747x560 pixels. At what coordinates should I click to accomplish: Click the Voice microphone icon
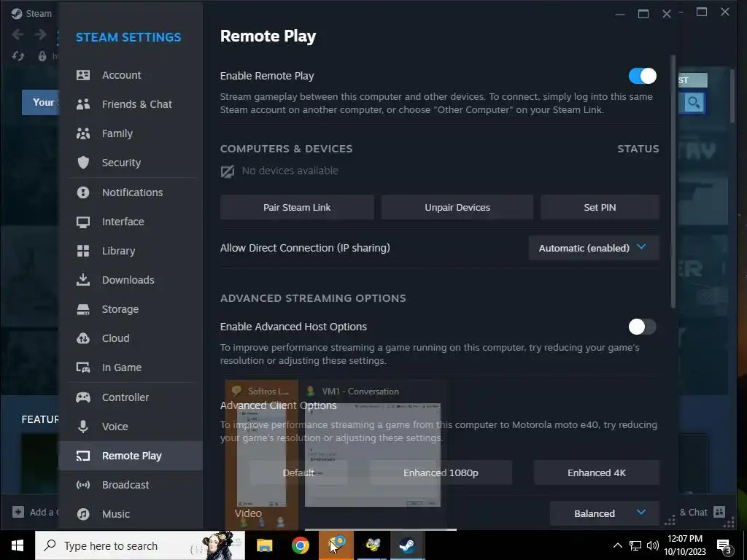[x=83, y=427]
